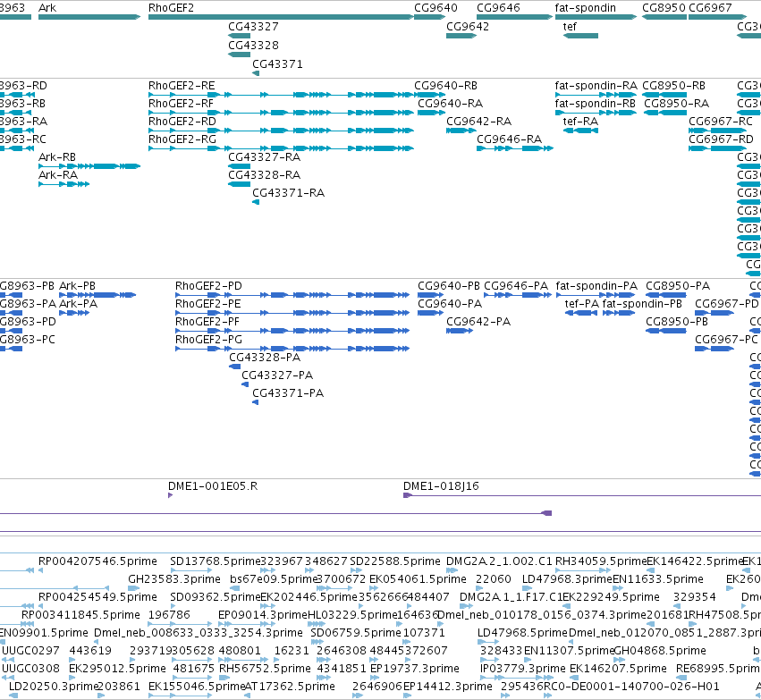Select transcript RhoGEF2-RF
The height and width of the screenshot is (700, 761).
click(181, 104)
